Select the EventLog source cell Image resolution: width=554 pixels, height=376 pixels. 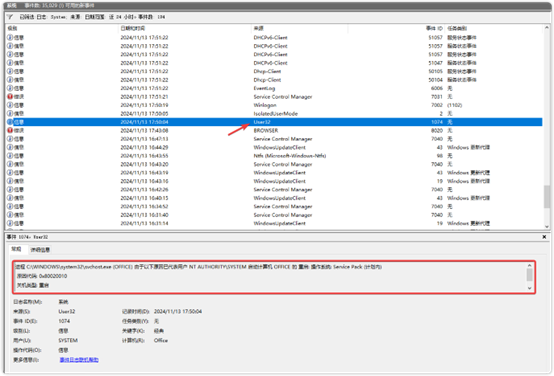(x=264, y=88)
